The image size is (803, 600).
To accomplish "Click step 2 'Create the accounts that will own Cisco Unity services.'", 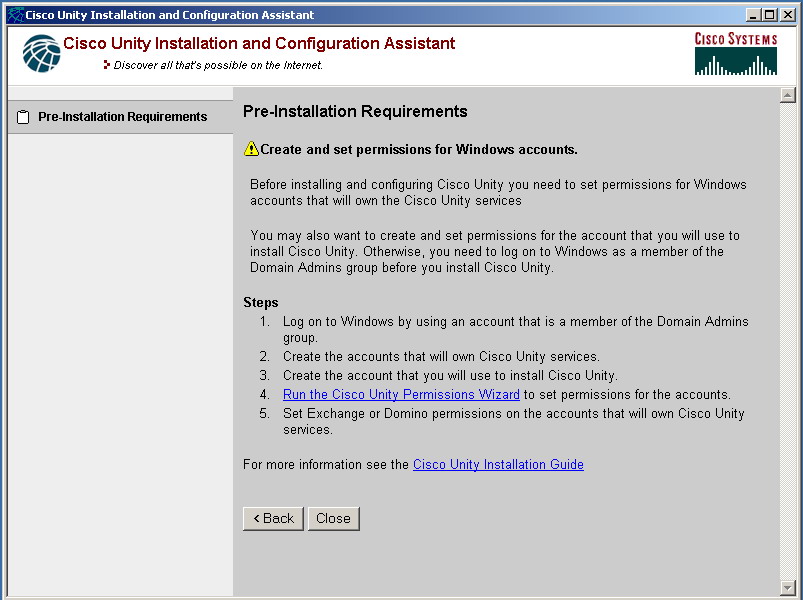I will pos(441,357).
